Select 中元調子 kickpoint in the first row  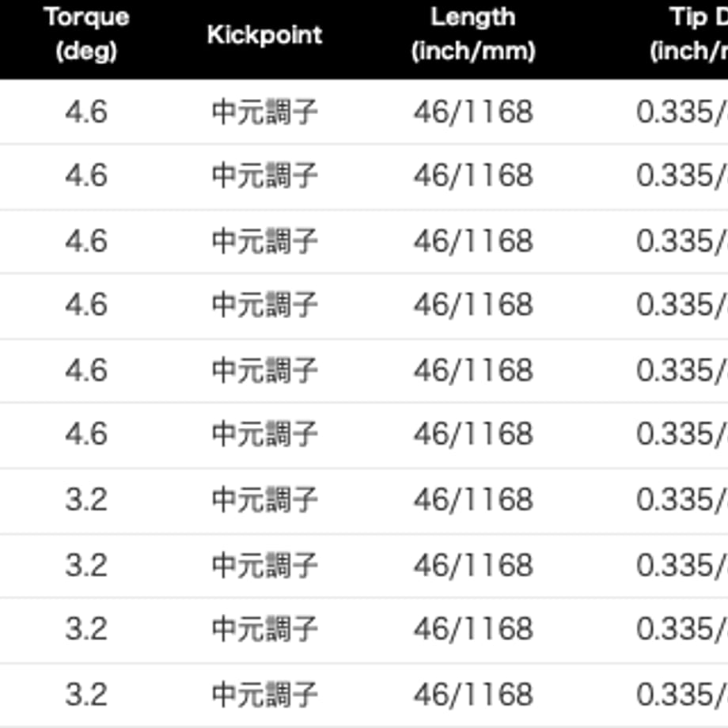264,112
